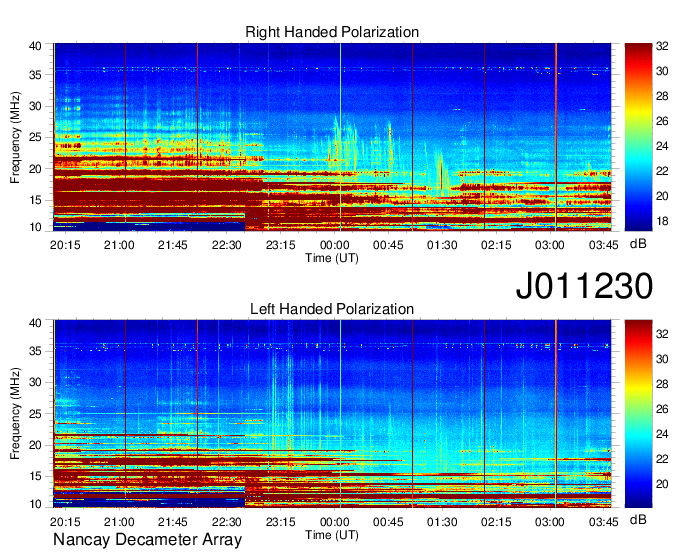The image size is (680, 552).
Task: Click the 21:45 tick under lower plot
Action: pos(173,522)
